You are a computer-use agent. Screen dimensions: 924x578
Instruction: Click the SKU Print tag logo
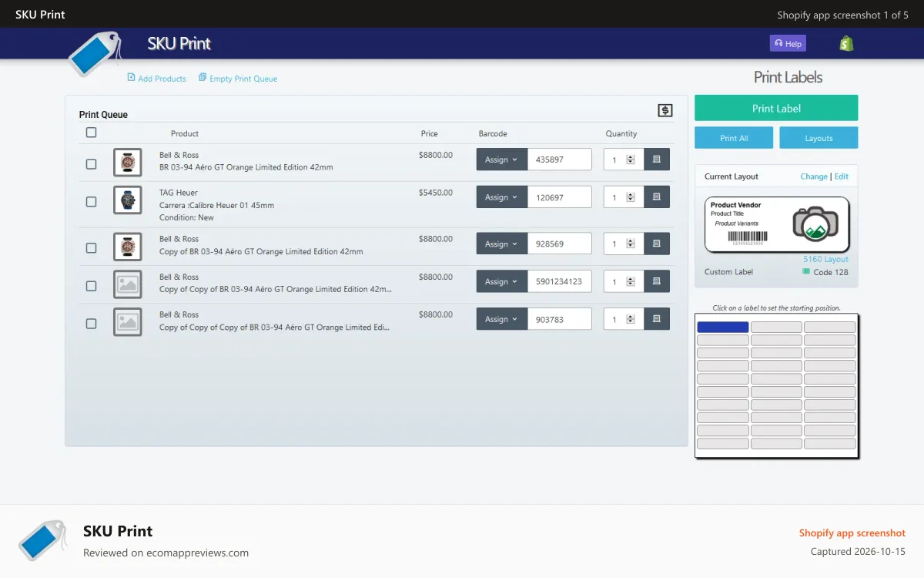click(x=95, y=54)
